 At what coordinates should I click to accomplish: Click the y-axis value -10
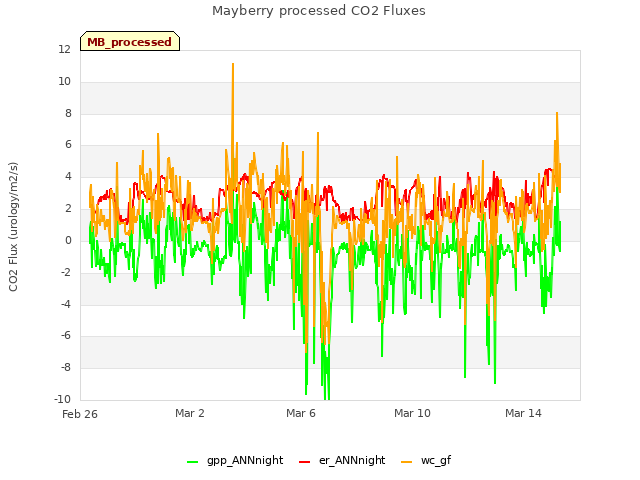pyautogui.click(x=62, y=399)
